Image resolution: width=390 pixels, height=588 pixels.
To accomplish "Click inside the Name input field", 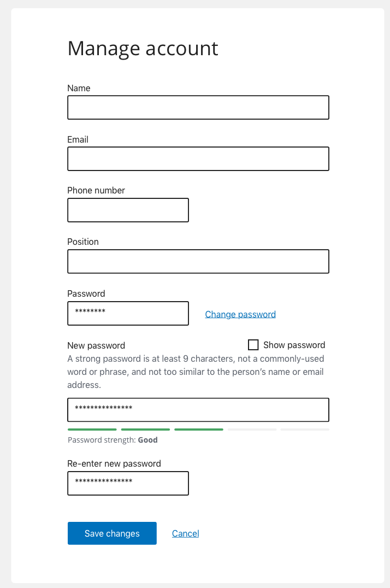I will coord(198,107).
